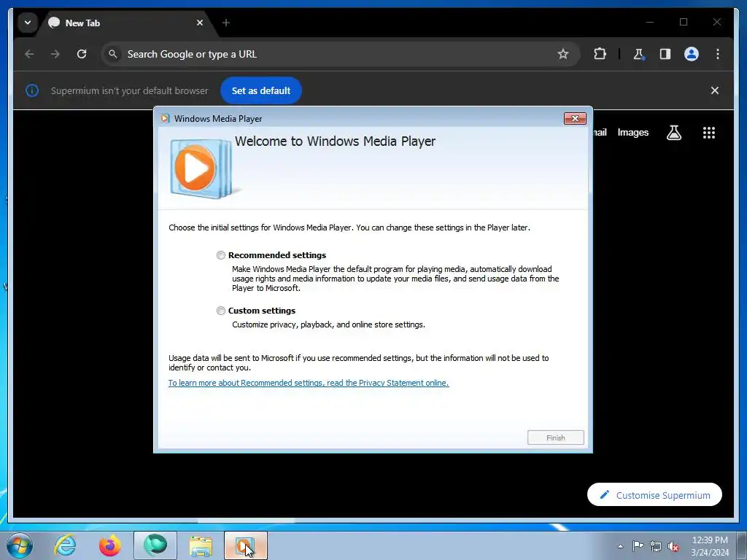
Task: Reload the page with the refresh icon
Action: click(82, 54)
